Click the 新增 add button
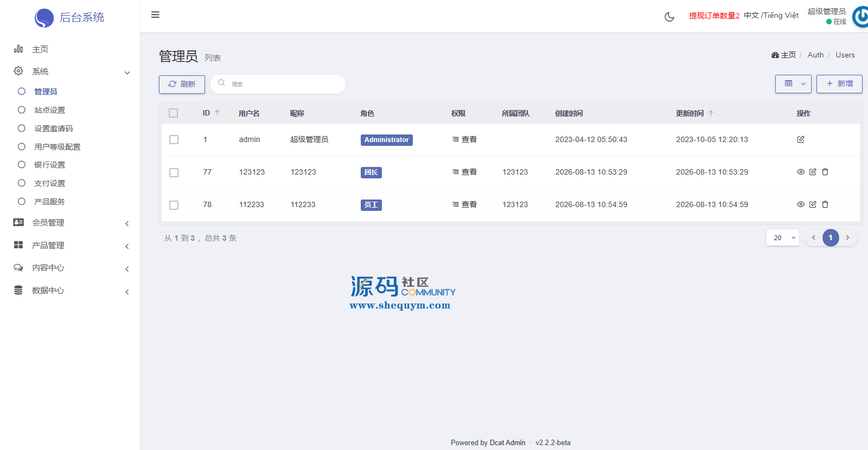The width and height of the screenshot is (868, 450). [x=839, y=84]
